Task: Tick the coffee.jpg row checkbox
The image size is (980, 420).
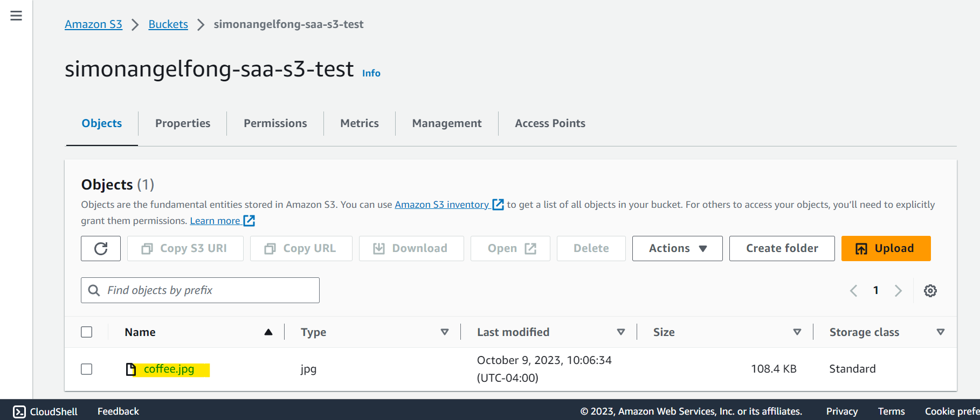Action: click(x=87, y=369)
